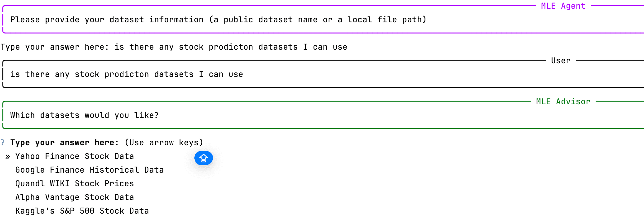Click the first unboxed answer input line
Viewport: 644px width, 222px height.
coord(174,47)
